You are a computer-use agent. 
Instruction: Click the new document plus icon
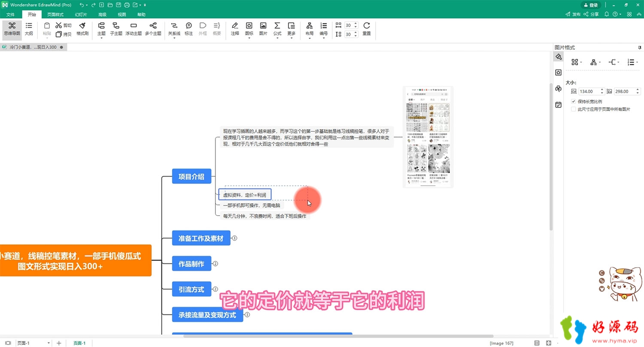101,5
